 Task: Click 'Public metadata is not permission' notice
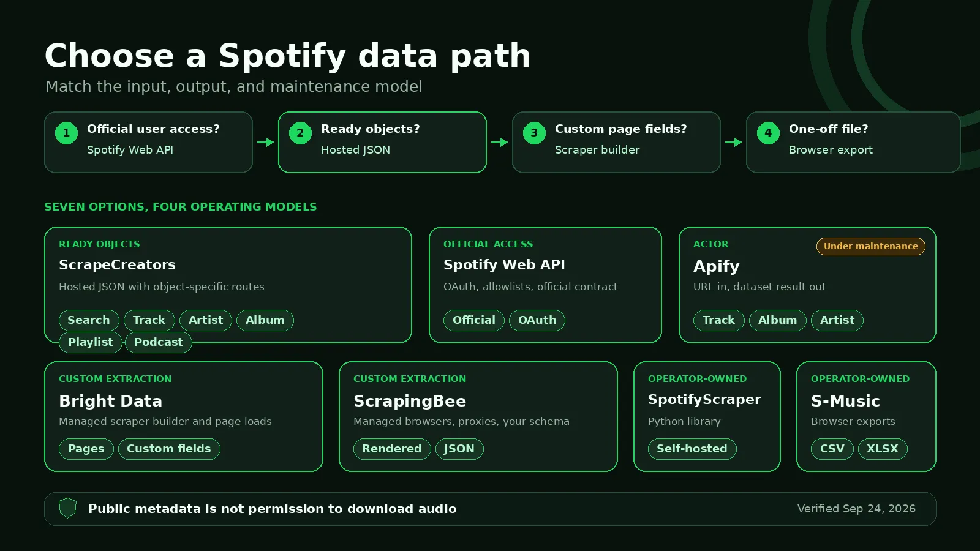(273, 509)
